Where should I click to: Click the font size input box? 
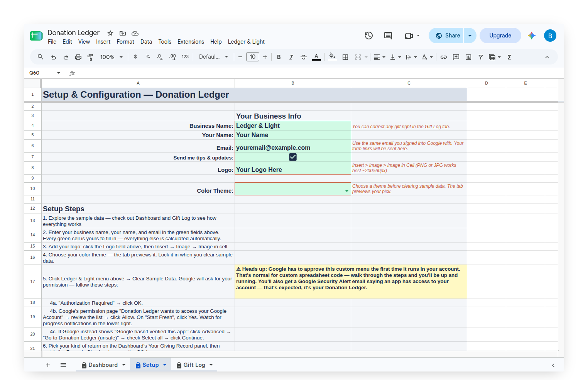253,57
